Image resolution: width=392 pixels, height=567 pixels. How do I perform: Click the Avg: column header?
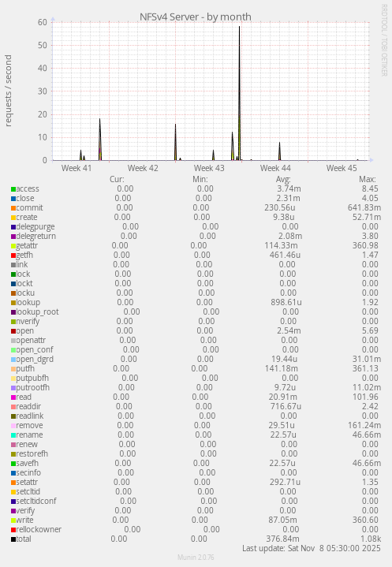[283, 179]
